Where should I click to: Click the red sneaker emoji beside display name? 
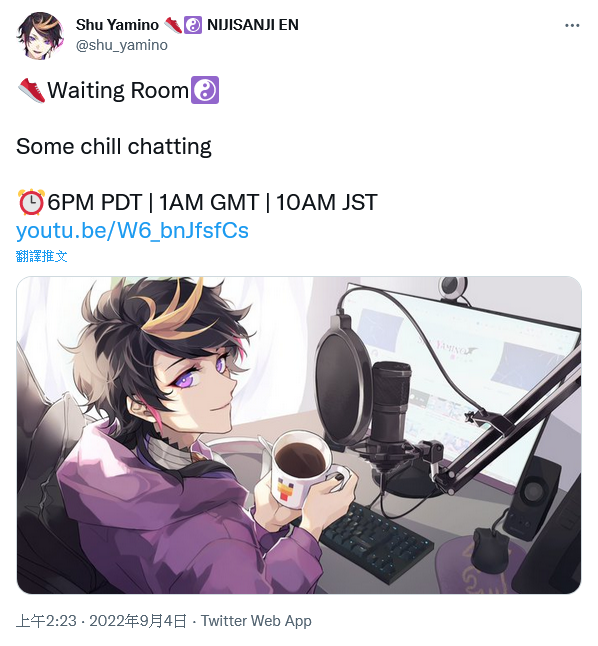coord(173,25)
